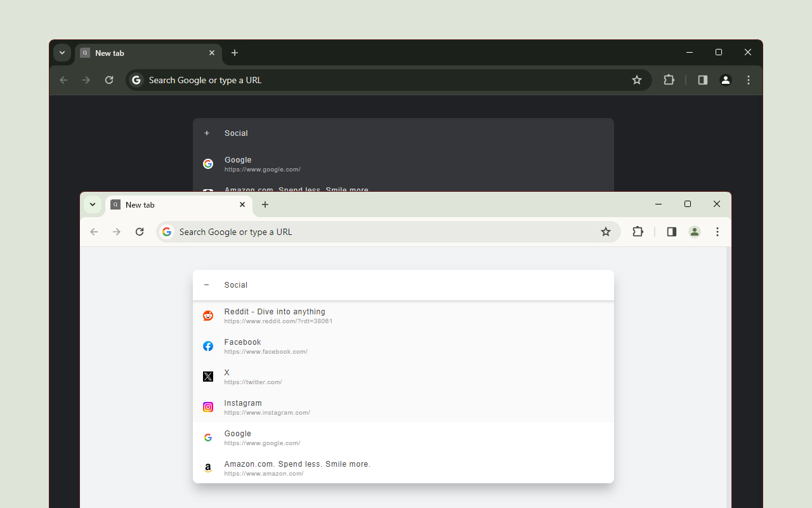
Task: Collapse the Social folder with minus sign
Action: point(207,285)
